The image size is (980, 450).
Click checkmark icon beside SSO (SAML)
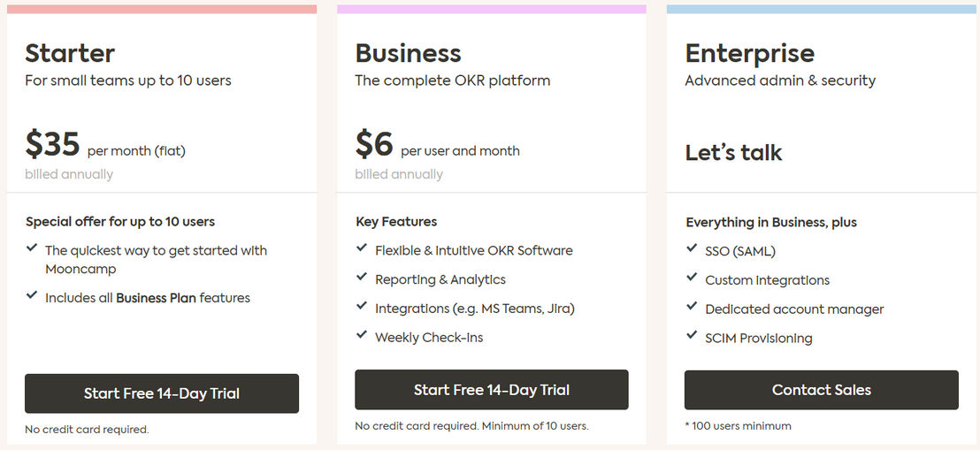pyautogui.click(x=692, y=248)
